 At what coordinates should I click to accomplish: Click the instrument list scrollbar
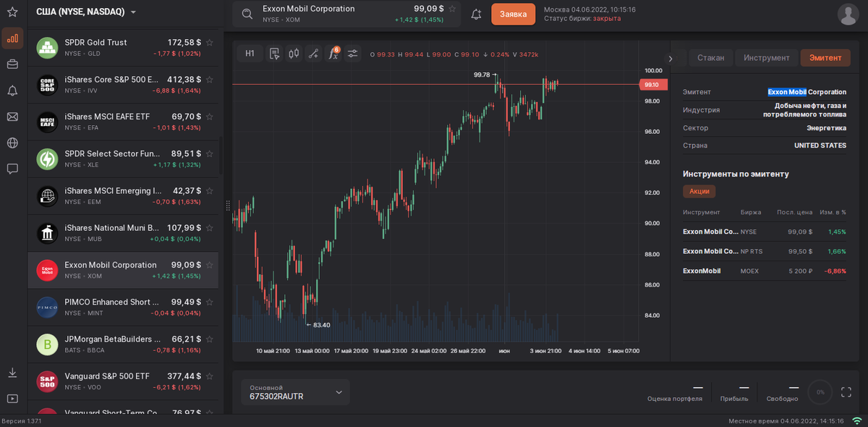pyautogui.click(x=220, y=156)
